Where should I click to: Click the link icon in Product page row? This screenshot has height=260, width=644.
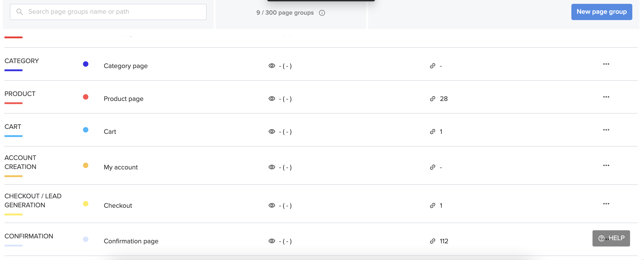click(432, 99)
